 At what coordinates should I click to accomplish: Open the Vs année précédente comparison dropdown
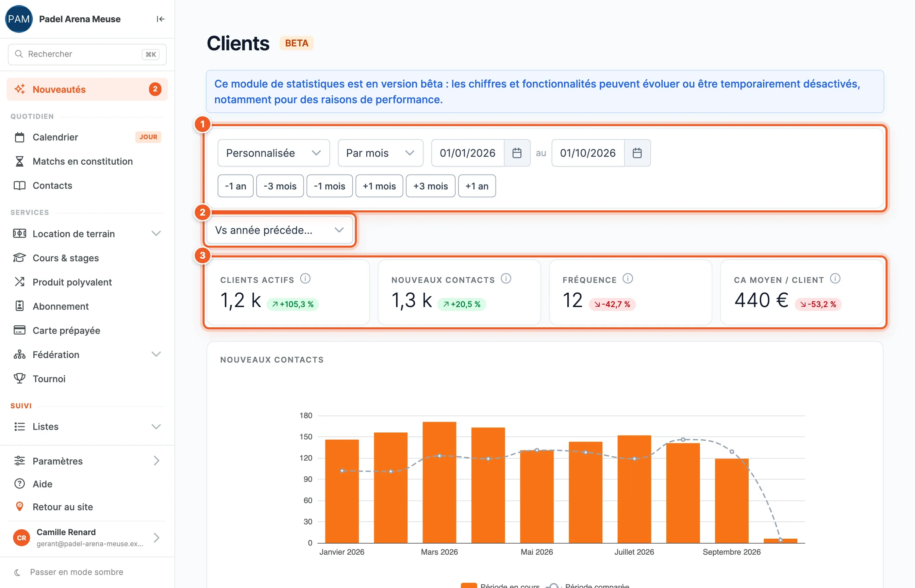tap(279, 230)
